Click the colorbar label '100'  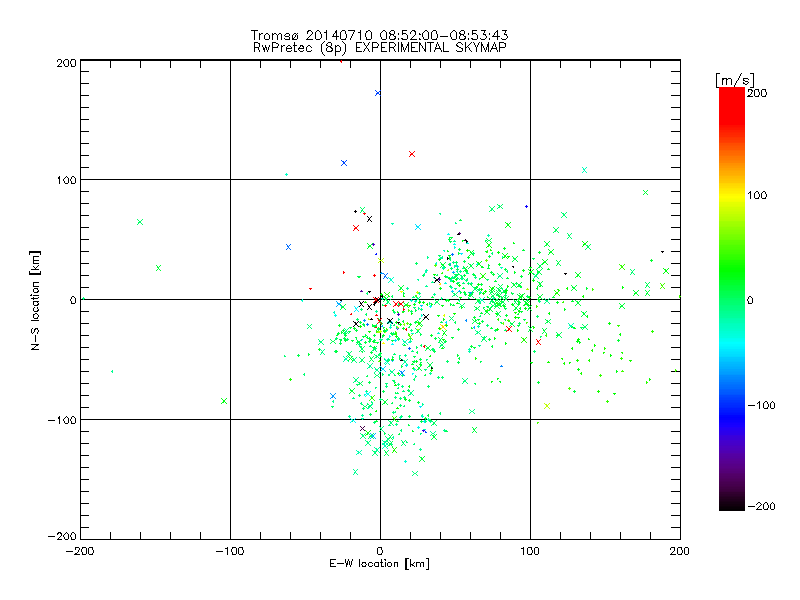point(757,195)
